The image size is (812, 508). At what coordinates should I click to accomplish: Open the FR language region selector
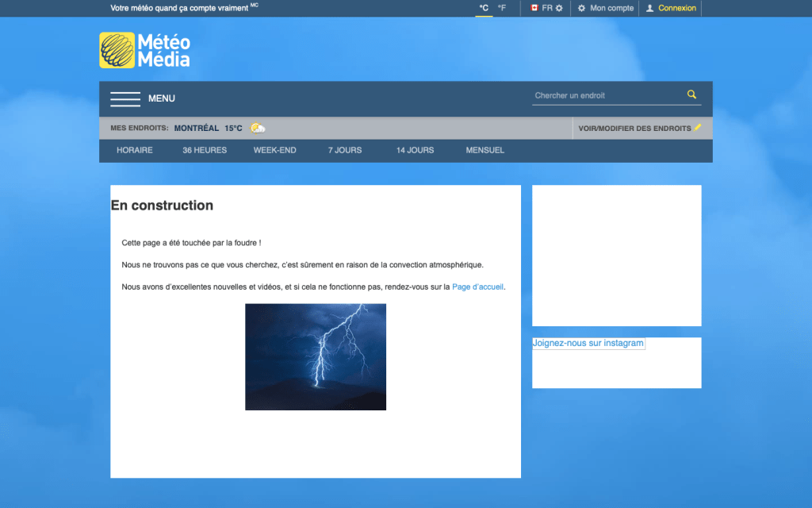547,8
